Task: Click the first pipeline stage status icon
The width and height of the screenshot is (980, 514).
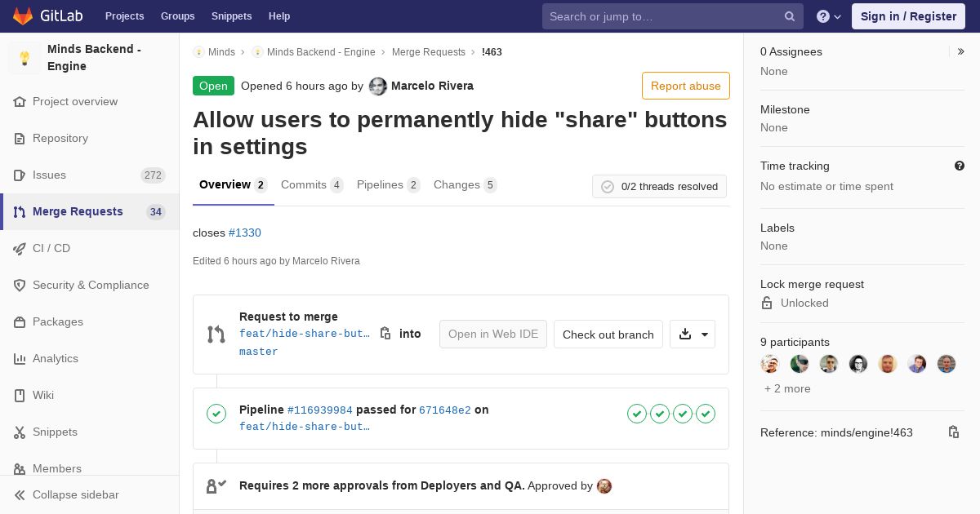Action: [637, 414]
